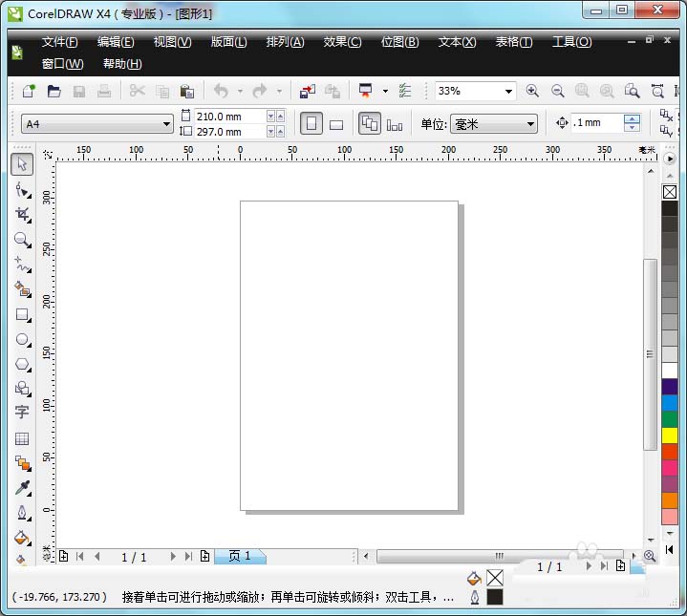
Task: Open the 工具(O) menu
Action: [571, 42]
